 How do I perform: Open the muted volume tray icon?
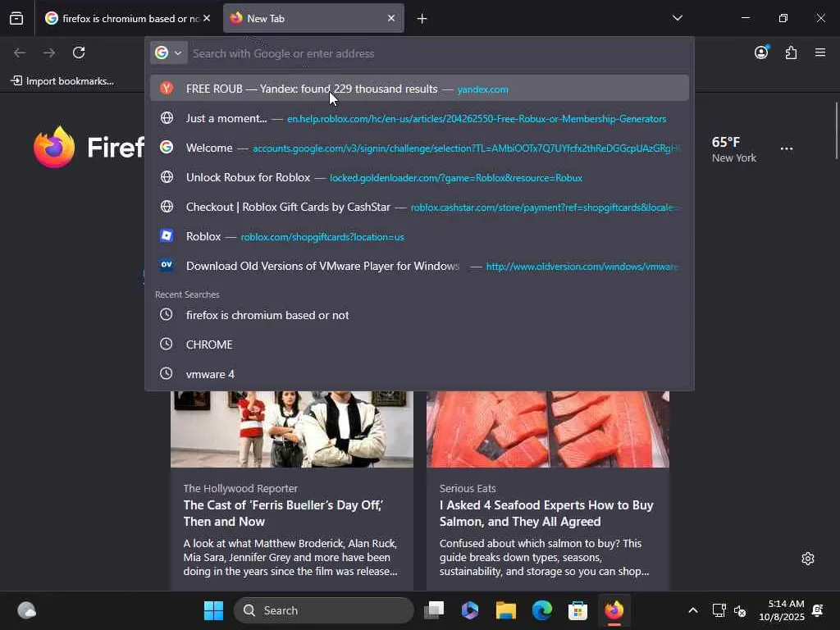[740, 610]
